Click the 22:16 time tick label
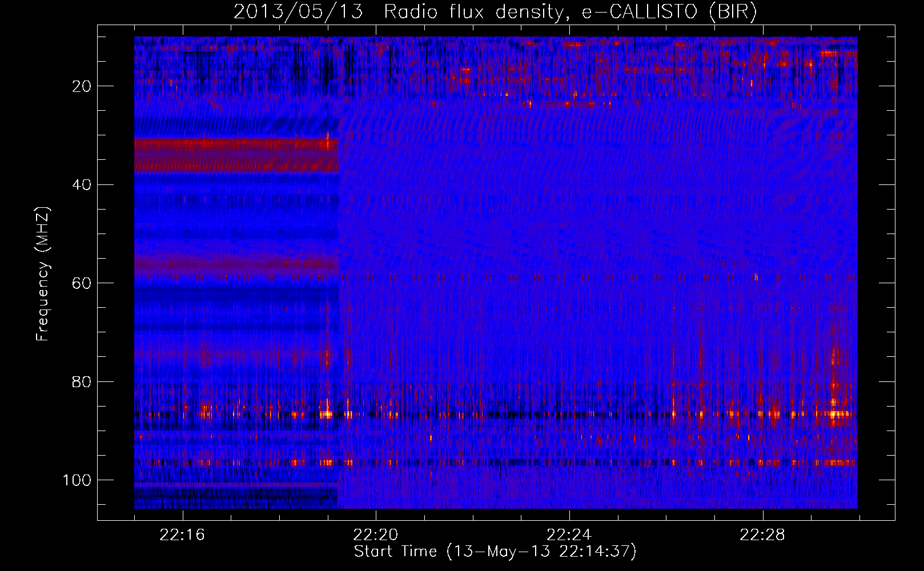This screenshot has height=571, width=924. [x=182, y=535]
